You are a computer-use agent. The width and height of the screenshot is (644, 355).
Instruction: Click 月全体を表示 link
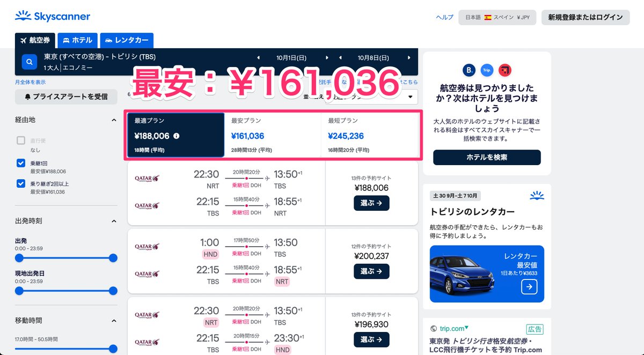[30, 82]
